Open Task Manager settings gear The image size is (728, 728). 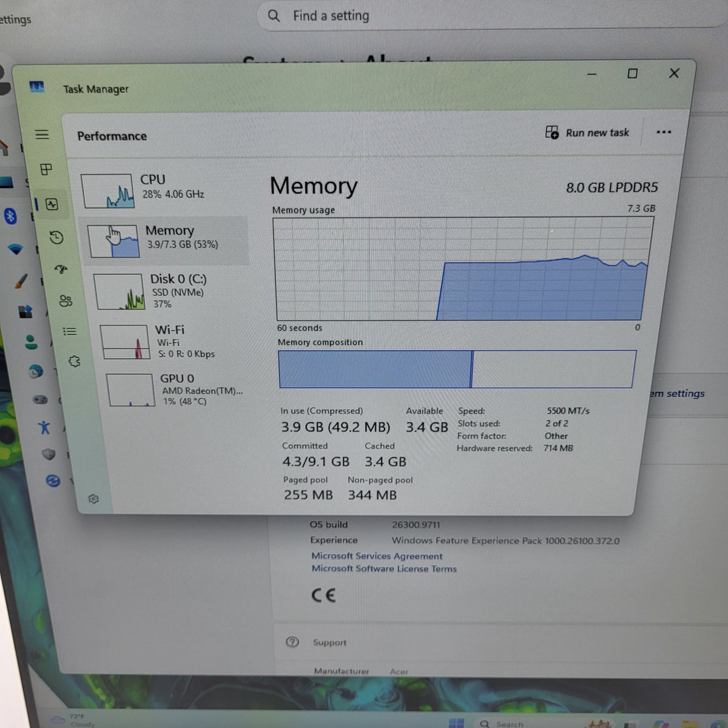93,499
